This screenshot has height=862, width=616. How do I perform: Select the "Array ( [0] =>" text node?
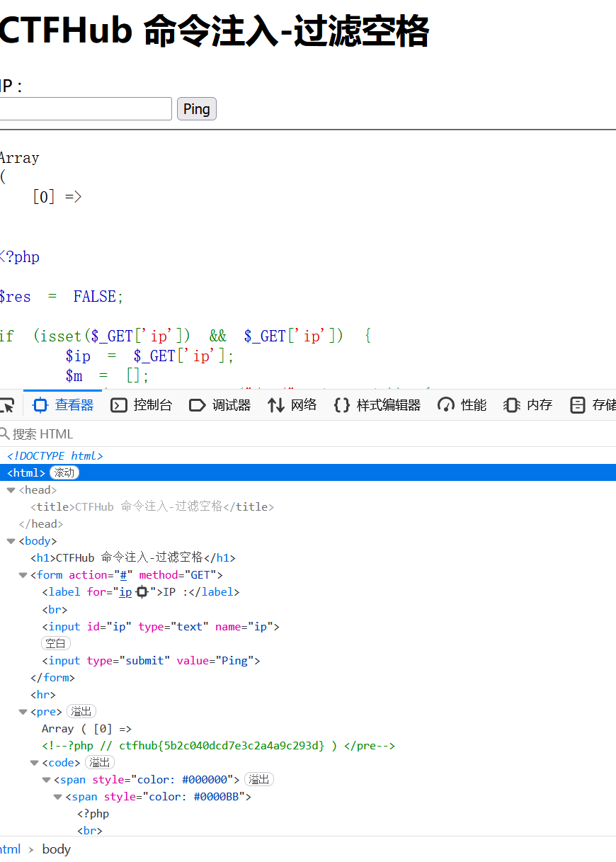(x=86, y=729)
